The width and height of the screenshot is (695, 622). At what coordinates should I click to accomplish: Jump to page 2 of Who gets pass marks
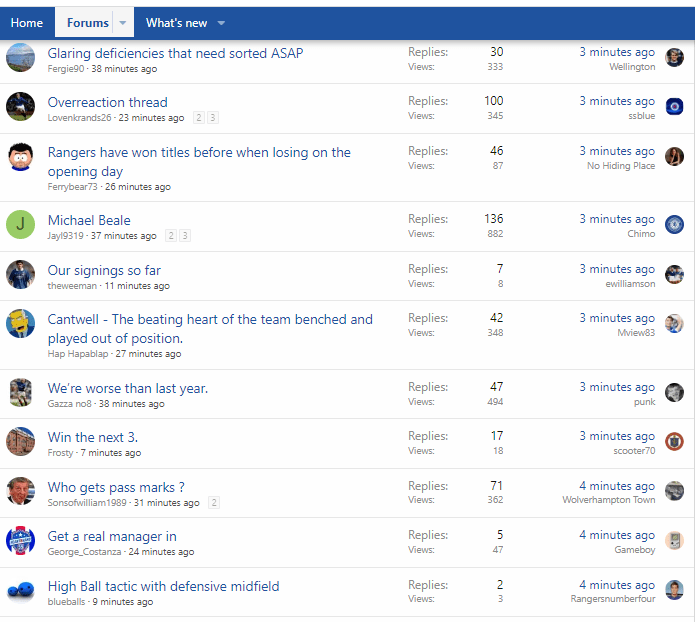point(214,503)
